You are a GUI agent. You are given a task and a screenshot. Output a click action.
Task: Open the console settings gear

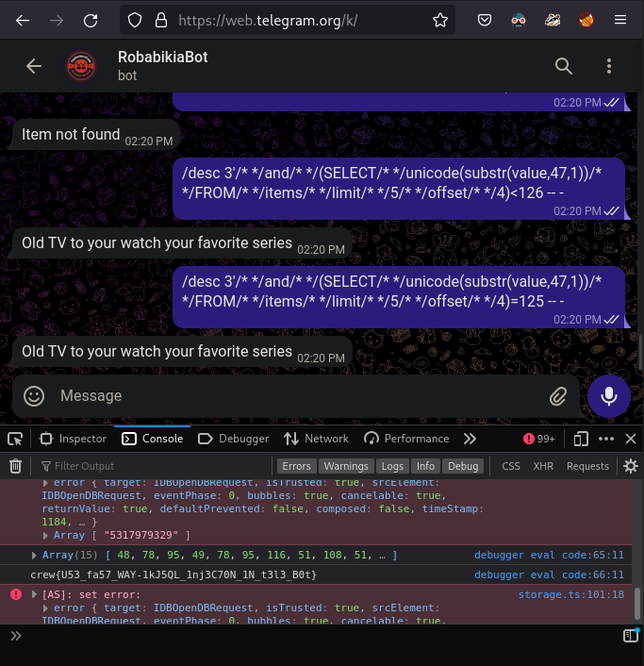(x=631, y=466)
